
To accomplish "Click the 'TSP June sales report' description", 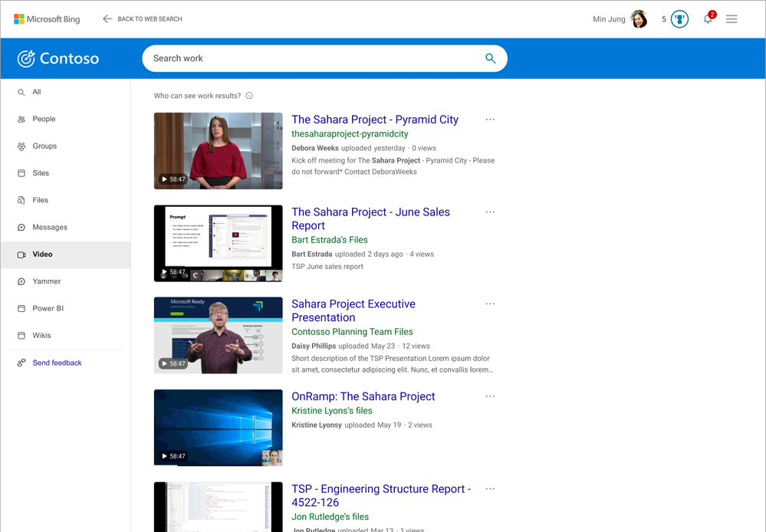I will coord(327,267).
